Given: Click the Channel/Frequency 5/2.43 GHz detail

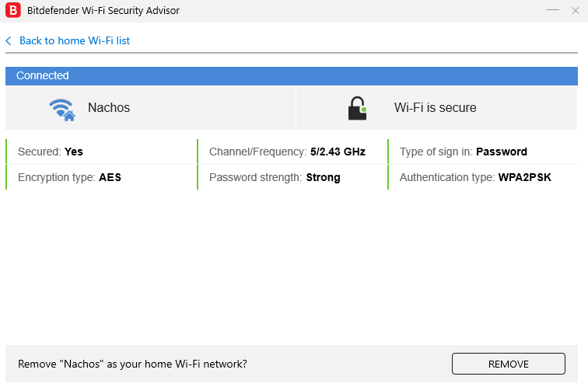Looking at the screenshot, I should pos(287,152).
